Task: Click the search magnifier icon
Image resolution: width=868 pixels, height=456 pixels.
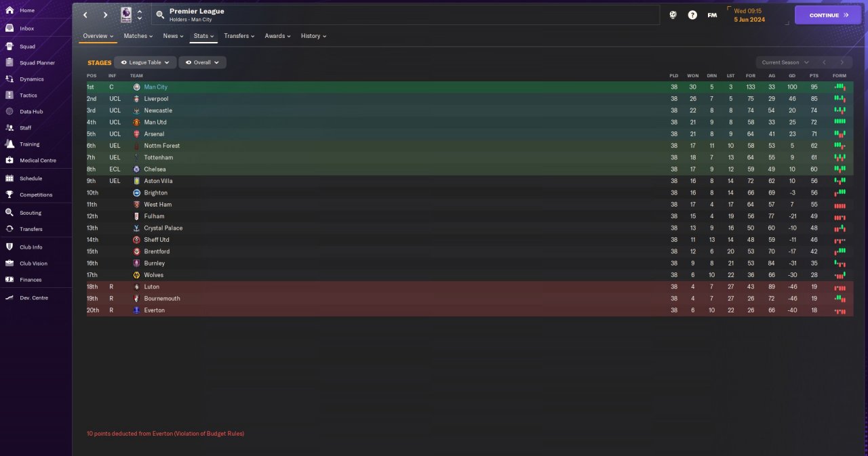Action: coord(160,15)
